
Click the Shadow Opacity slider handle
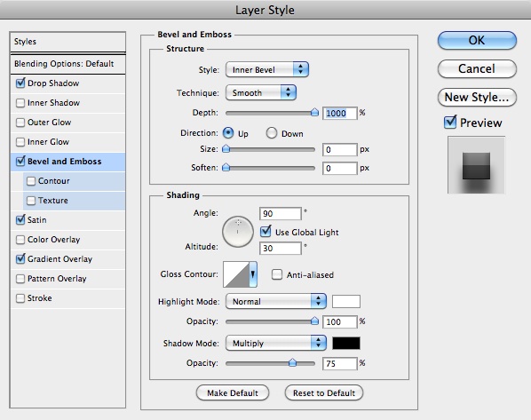click(293, 363)
